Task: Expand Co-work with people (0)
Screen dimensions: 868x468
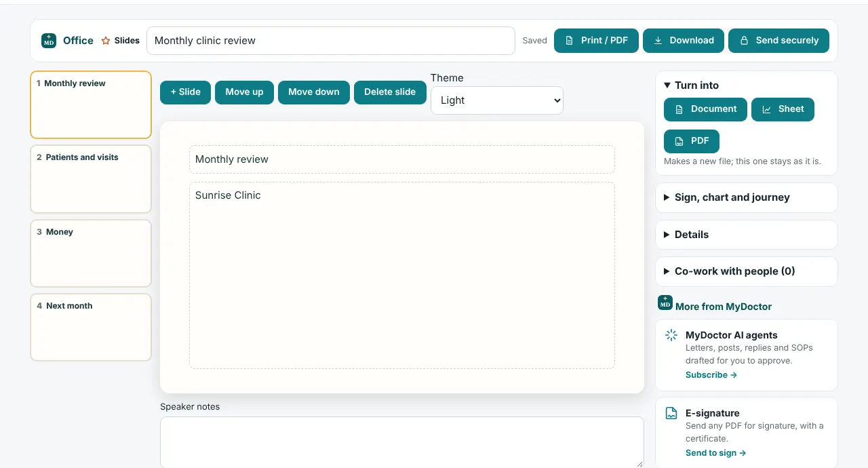Action: 747,271
